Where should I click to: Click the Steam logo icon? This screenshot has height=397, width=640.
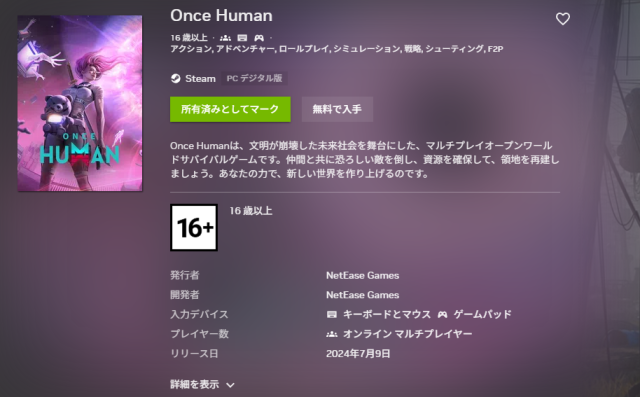[176, 78]
